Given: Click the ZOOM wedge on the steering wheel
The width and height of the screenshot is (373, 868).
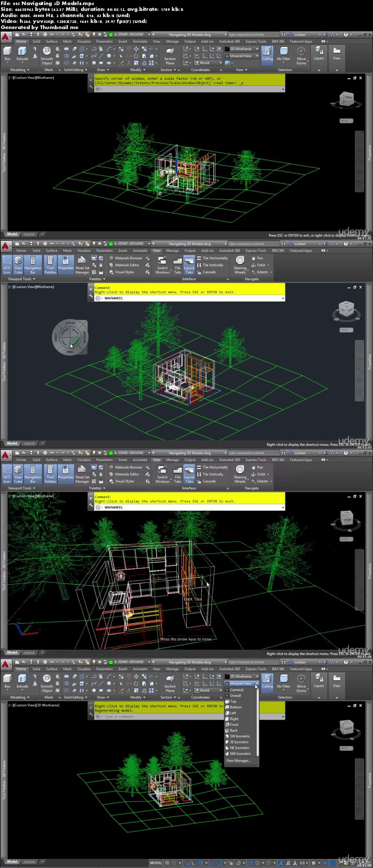Looking at the screenshot, I should click(70, 323).
